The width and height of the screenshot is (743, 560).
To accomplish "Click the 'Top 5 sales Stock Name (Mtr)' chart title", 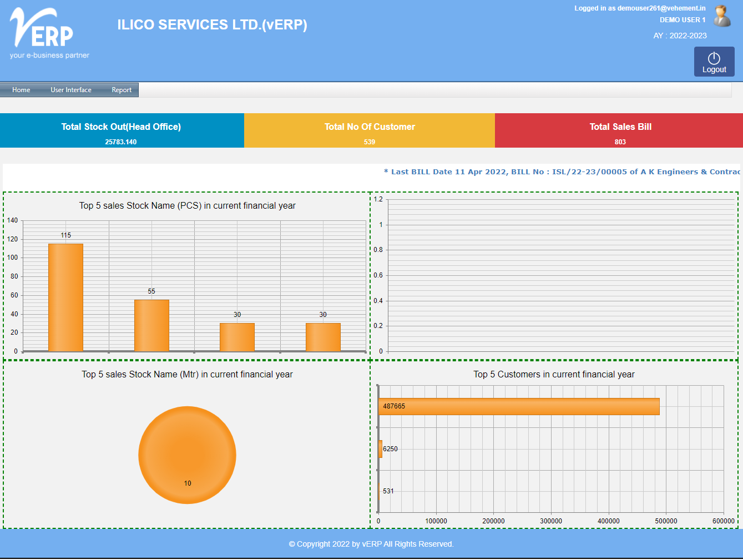I will (x=187, y=375).
